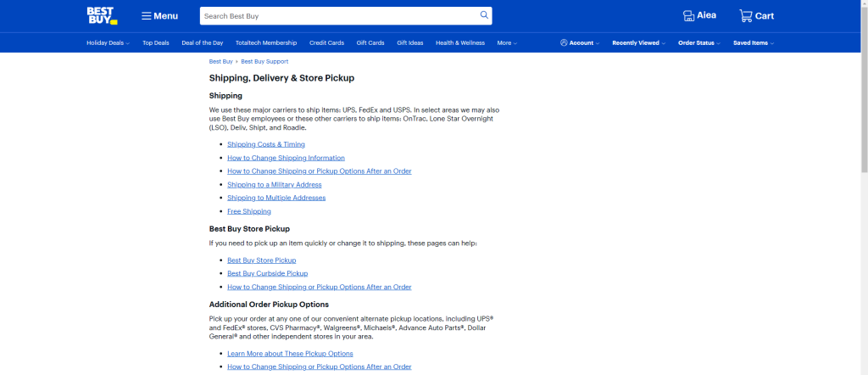
Task: Open Top Deals
Action: click(156, 42)
